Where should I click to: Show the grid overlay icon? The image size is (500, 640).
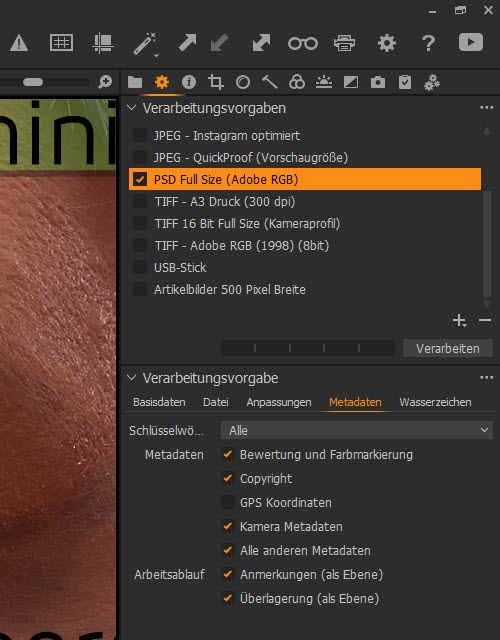[61, 42]
